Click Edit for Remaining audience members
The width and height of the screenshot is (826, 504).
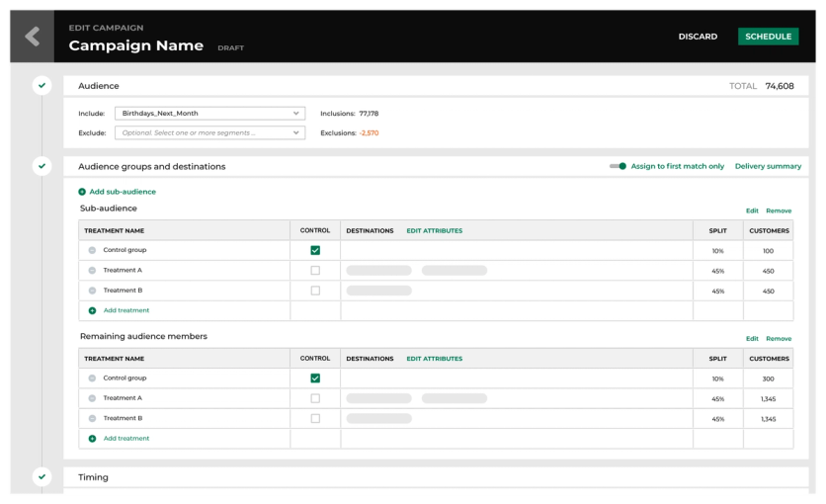coord(752,339)
